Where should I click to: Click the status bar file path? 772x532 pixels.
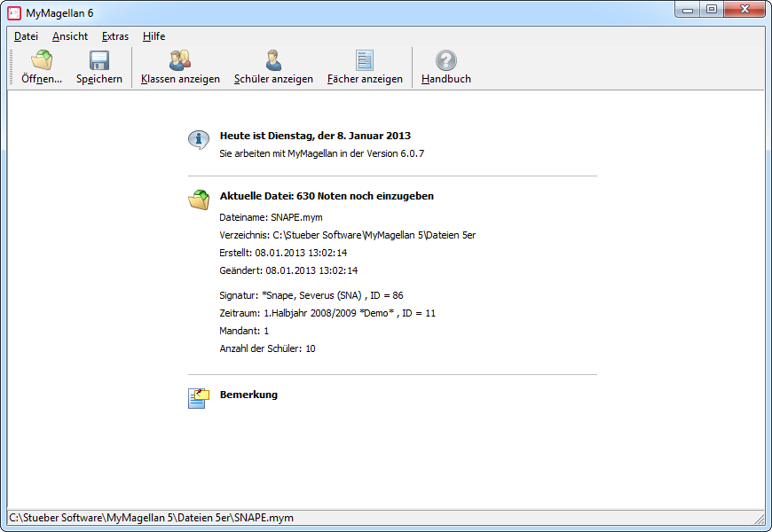pos(151,518)
